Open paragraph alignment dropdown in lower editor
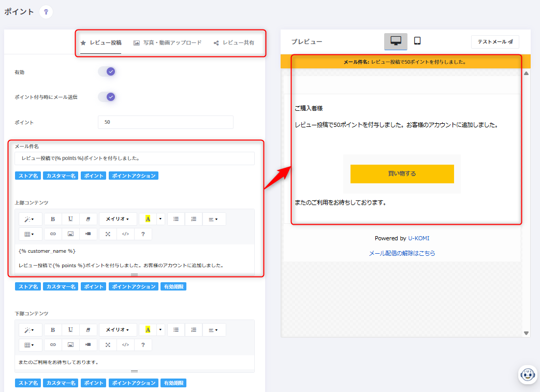Image resolution: width=540 pixels, height=392 pixels. click(x=213, y=330)
